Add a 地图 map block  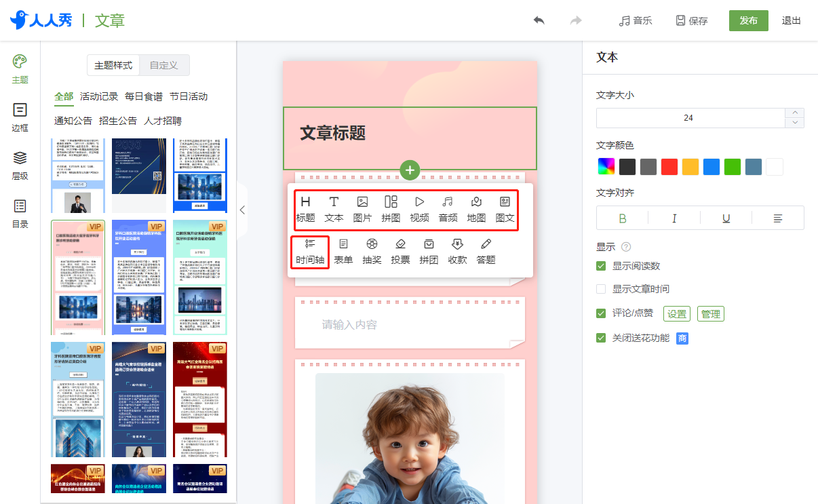[476, 209]
